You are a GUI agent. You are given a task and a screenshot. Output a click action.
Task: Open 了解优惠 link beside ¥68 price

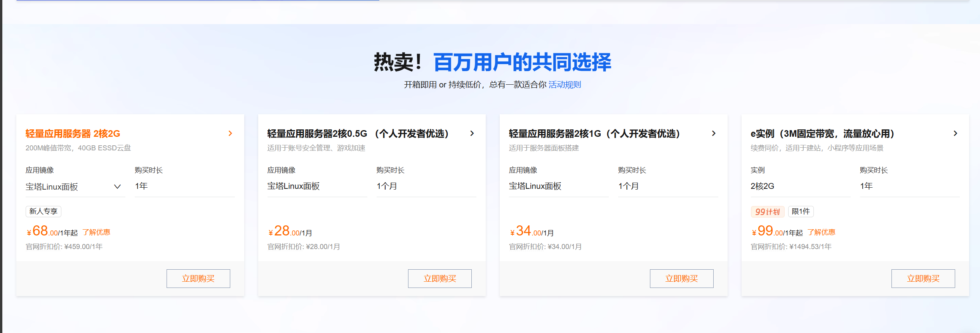[96, 232]
